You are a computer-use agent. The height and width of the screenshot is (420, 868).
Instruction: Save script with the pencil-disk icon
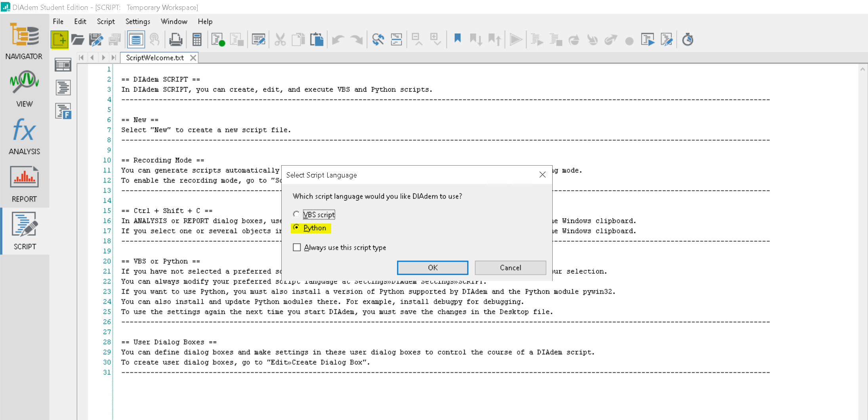[x=96, y=40]
